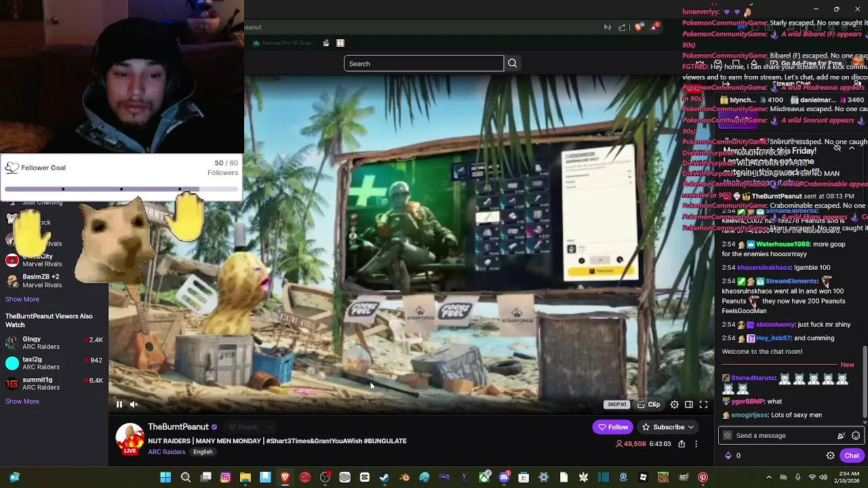Focus the Twitch Search field
The height and width of the screenshot is (488, 868).
click(x=424, y=64)
